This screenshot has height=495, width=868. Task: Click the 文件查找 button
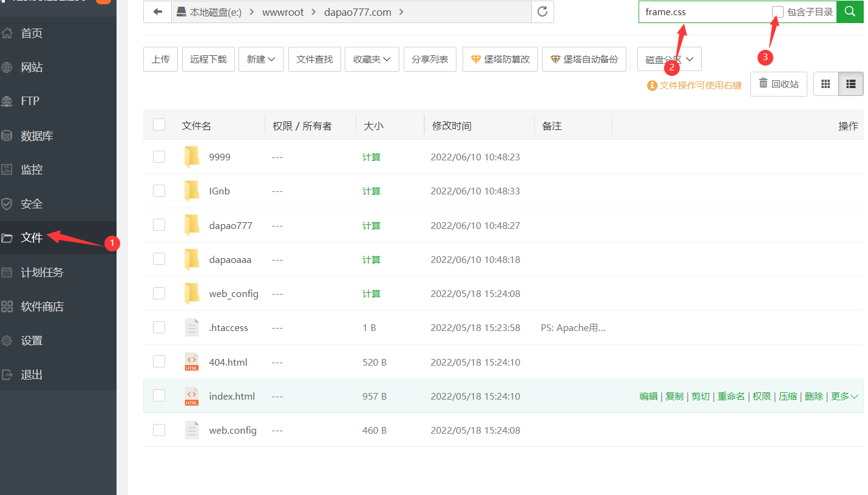(x=314, y=59)
